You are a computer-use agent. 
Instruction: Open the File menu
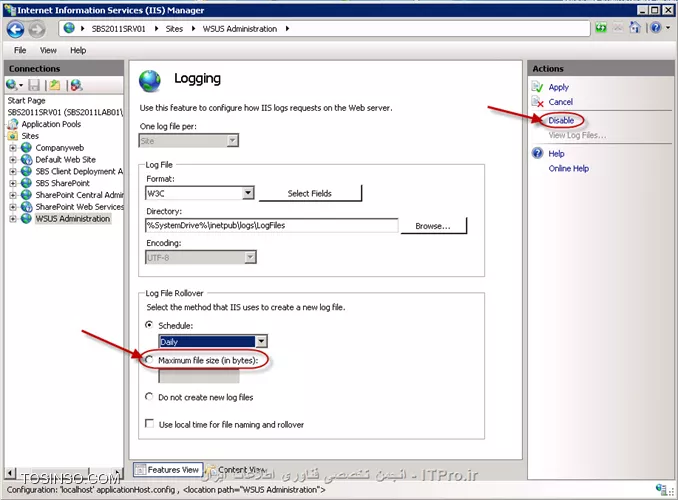(x=20, y=51)
